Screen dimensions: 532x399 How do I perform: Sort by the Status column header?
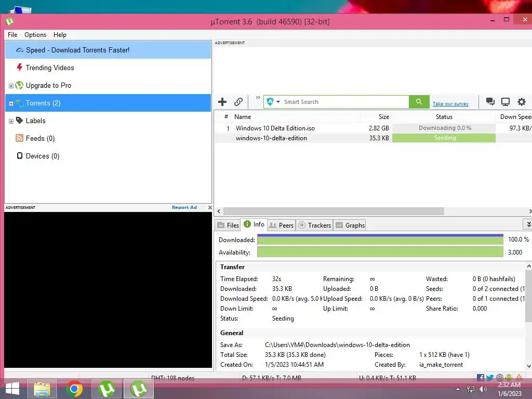(444, 117)
